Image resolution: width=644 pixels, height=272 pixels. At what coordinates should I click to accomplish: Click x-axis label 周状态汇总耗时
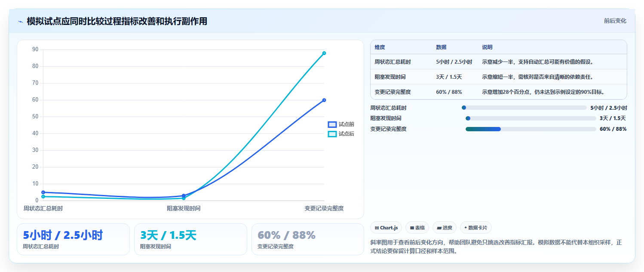tap(43, 208)
